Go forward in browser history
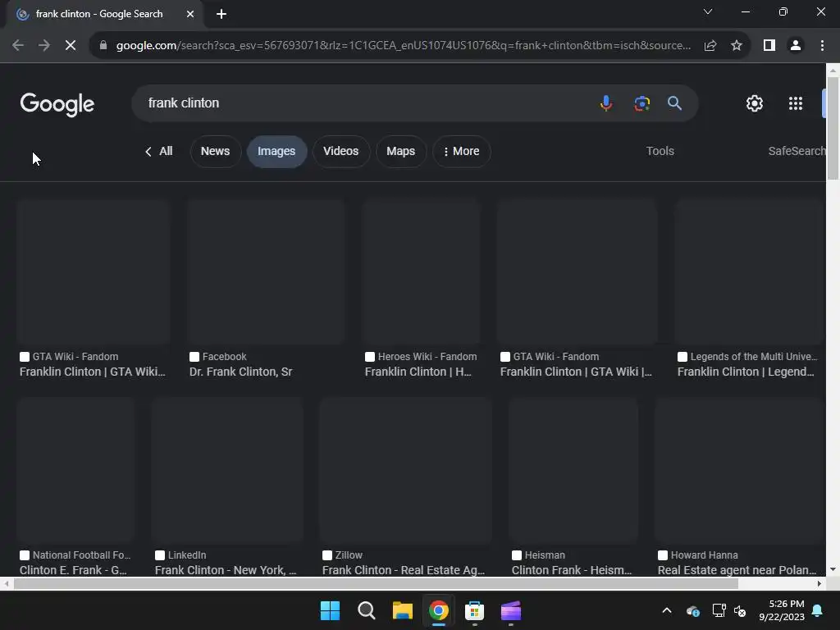The height and width of the screenshot is (630, 840). [44, 46]
